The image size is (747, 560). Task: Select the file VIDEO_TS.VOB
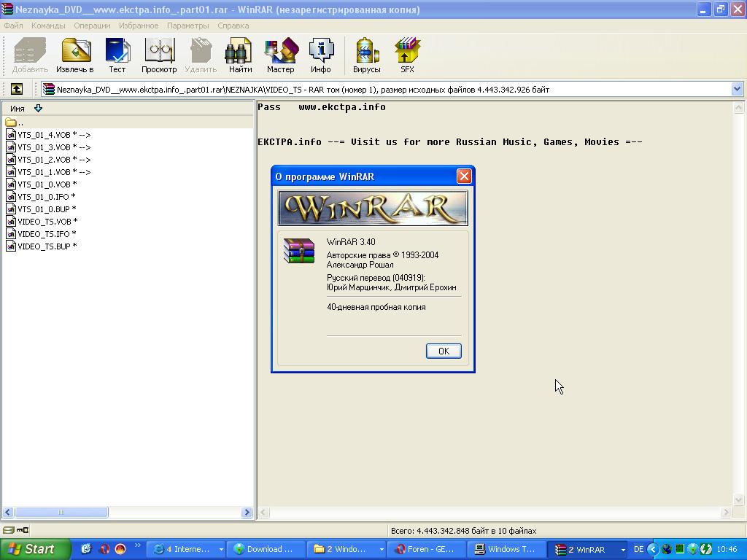pyautogui.click(x=42, y=222)
